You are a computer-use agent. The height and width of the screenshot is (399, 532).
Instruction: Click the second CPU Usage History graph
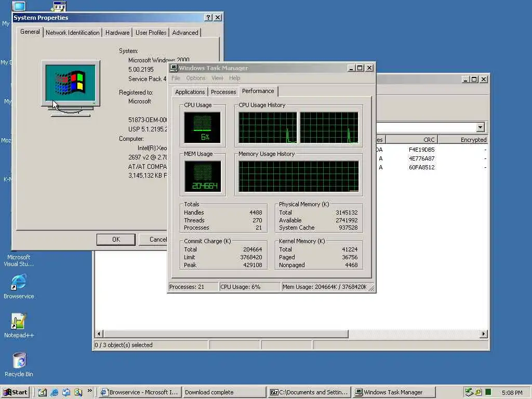329,128
